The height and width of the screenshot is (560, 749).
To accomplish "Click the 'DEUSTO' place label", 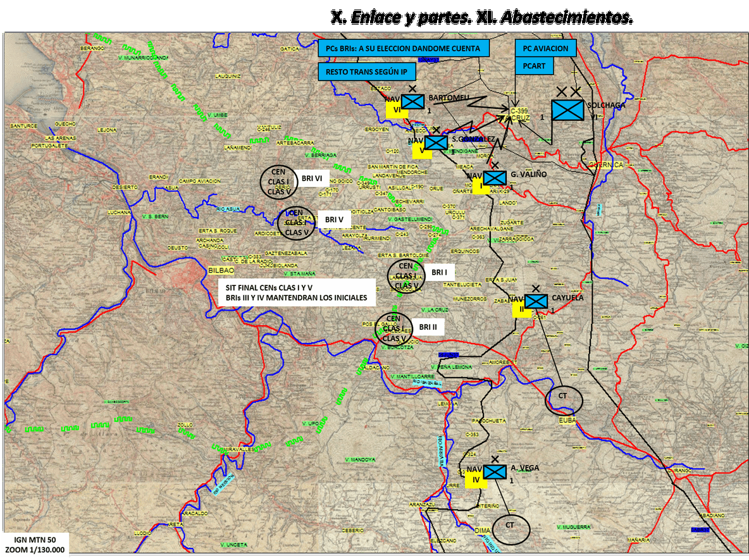I will [x=178, y=247].
